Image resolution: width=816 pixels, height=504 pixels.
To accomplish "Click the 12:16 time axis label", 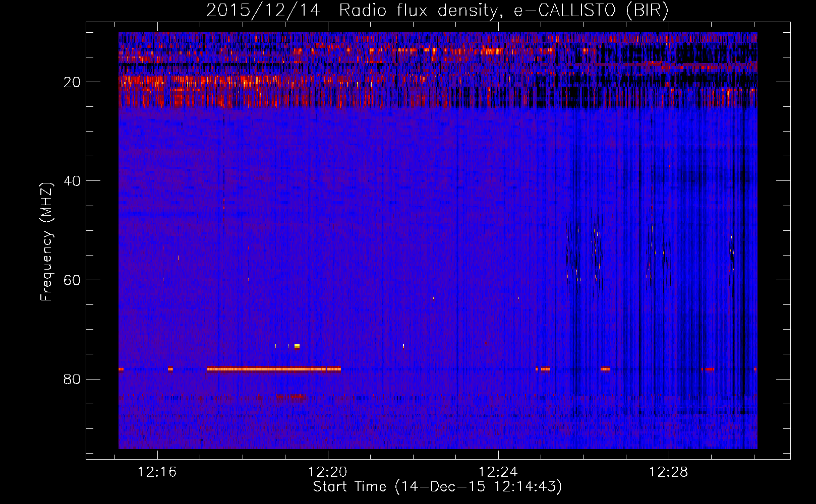I will tap(157, 472).
